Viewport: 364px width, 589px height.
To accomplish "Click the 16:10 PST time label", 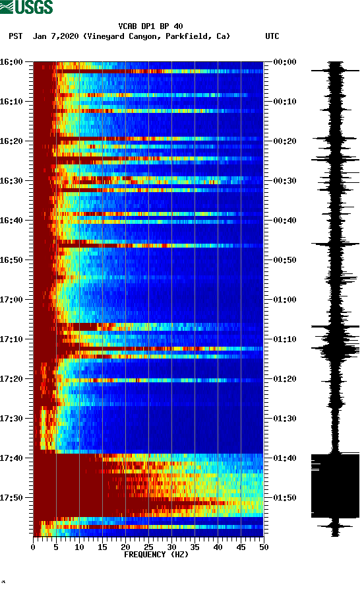I will [11, 102].
